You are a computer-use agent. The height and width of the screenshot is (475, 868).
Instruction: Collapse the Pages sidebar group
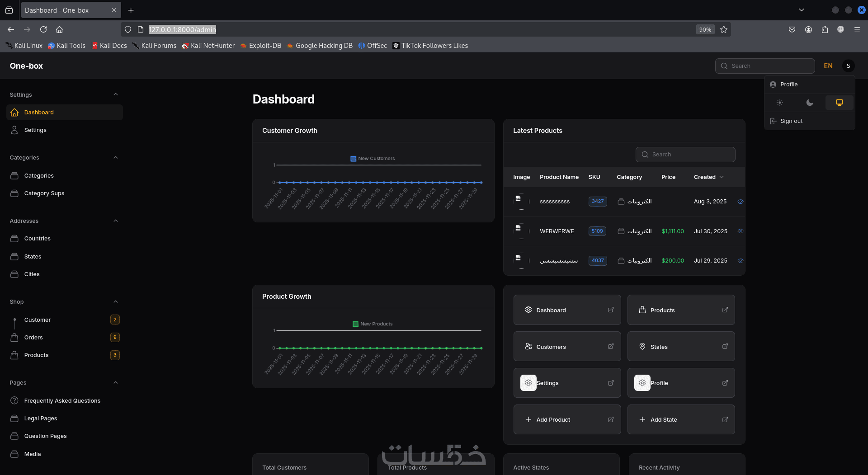point(116,383)
